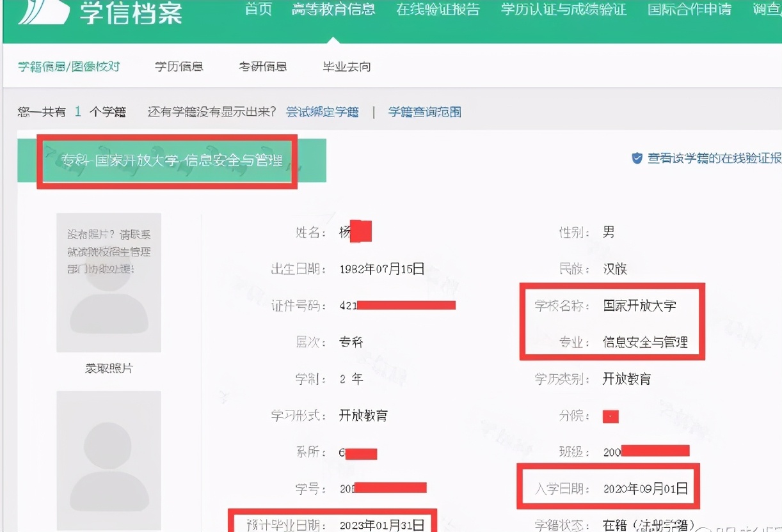The height and width of the screenshot is (532, 782).
Task: Open 学历认证与成绩验证 menu item
Action: tap(564, 10)
